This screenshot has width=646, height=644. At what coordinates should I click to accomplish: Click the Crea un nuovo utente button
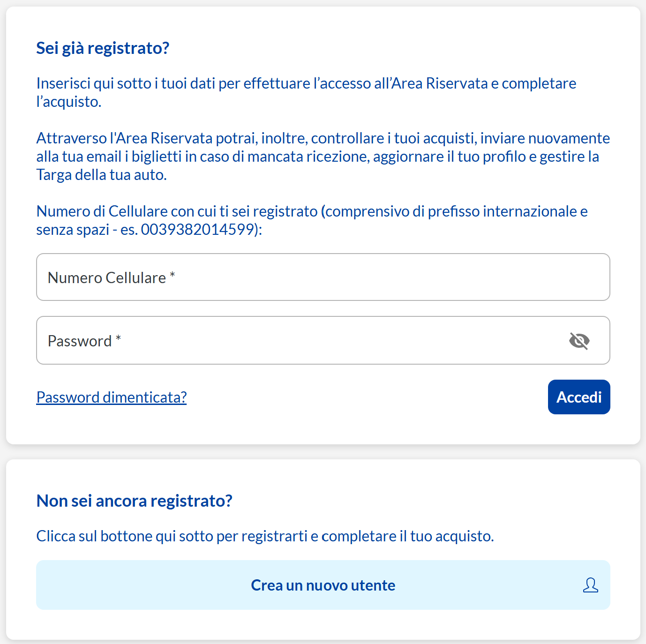point(323,585)
